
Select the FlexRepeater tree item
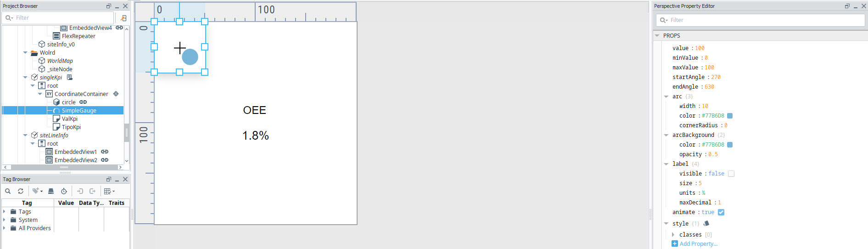coord(78,36)
